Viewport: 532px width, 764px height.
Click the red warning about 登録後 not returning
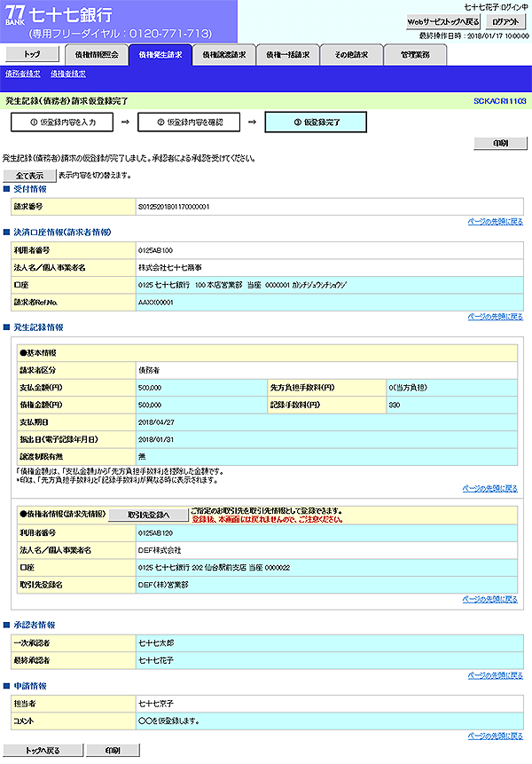tap(267, 519)
